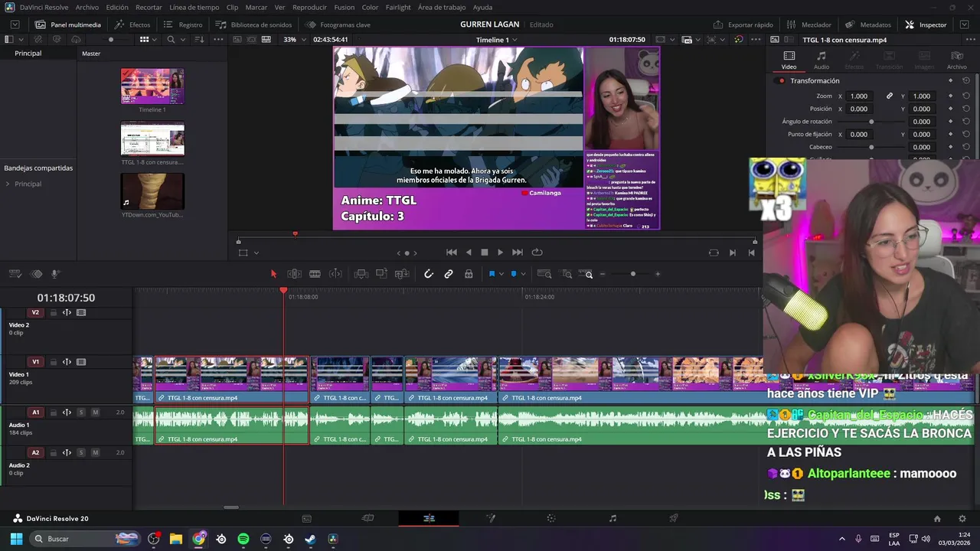Viewport: 980px width, 551px height.
Task: Open the Metadatos panel
Action: pos(868,24)
